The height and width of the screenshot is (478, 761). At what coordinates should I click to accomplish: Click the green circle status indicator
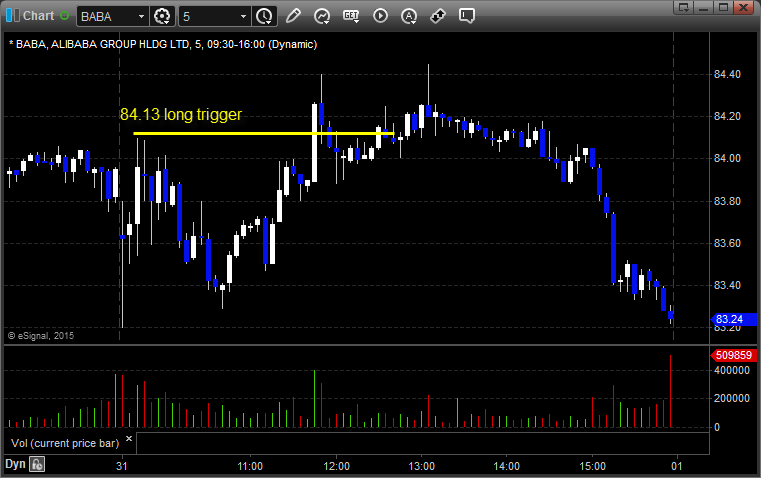point(65,16)
